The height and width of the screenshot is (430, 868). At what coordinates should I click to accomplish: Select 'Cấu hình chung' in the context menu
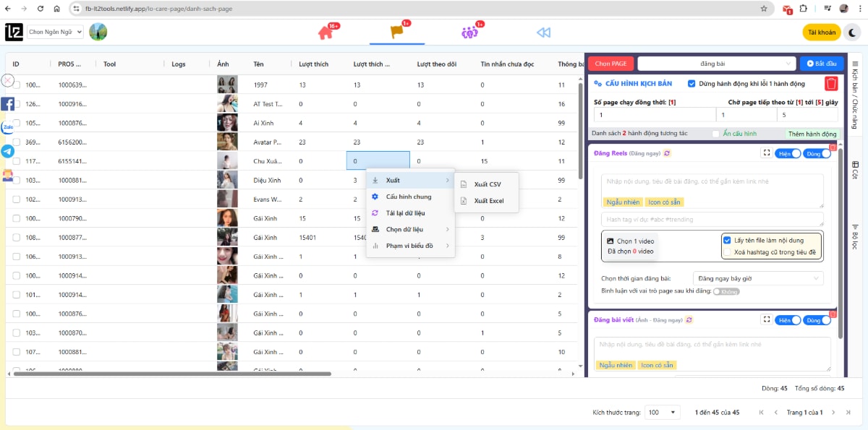[408, 195]
